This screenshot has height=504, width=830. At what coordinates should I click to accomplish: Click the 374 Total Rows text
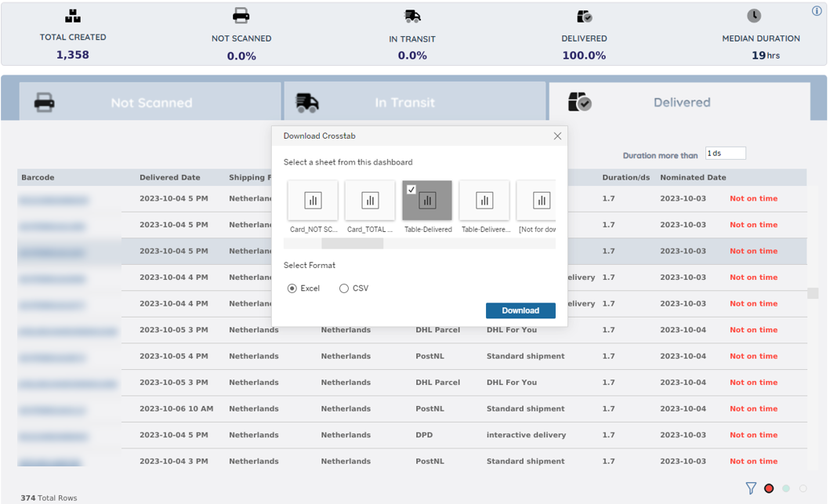tap(49, 498)
